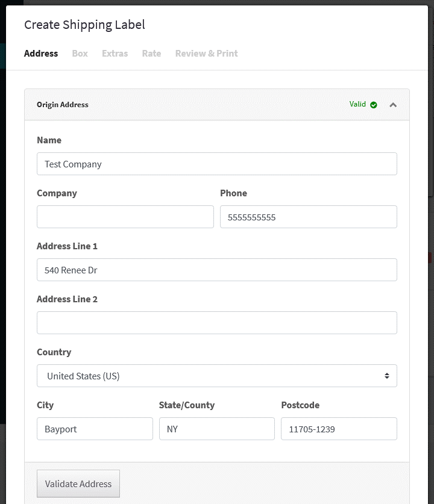This screenshot has height=504, width=434.
Task: Click the green Valid checkmark icon
Action: [374, 105]
